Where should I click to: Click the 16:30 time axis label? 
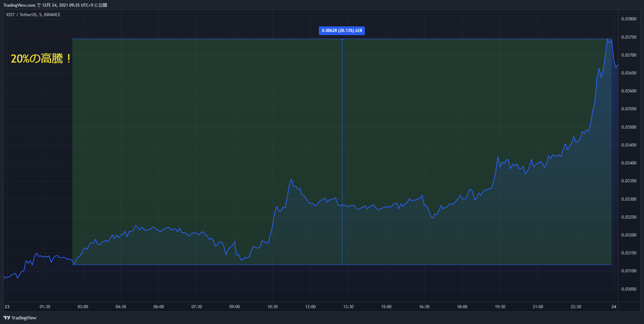click(424, 307)
